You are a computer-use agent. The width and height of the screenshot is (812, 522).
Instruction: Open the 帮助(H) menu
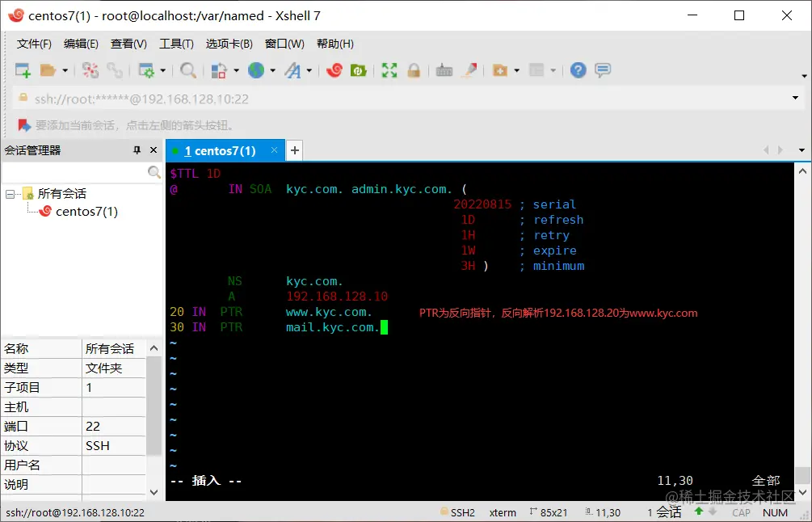click(335, 44)
